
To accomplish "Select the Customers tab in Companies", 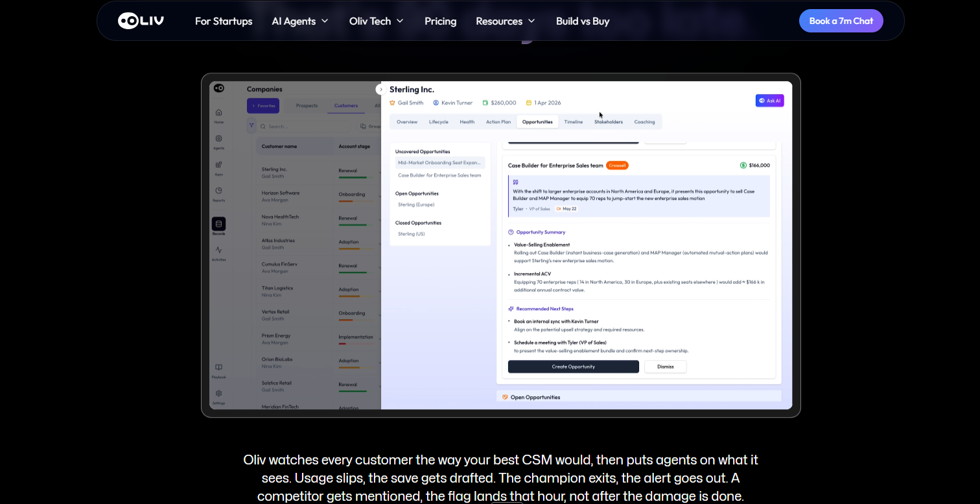I will click(x=346, y=105).
